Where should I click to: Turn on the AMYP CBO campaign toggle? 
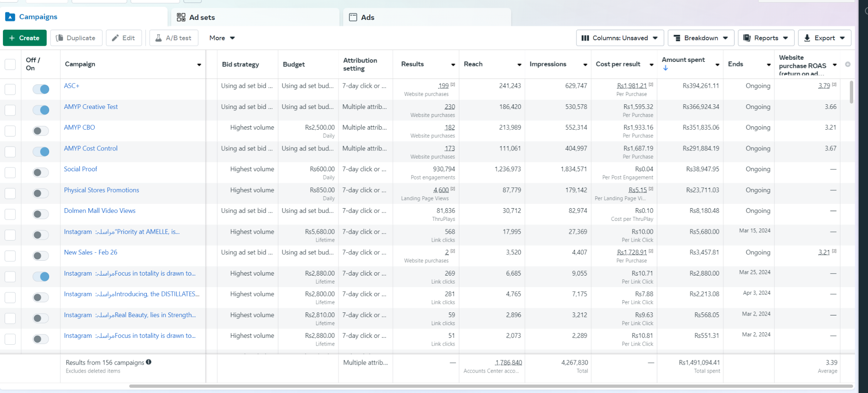click(x=41, y=131)
